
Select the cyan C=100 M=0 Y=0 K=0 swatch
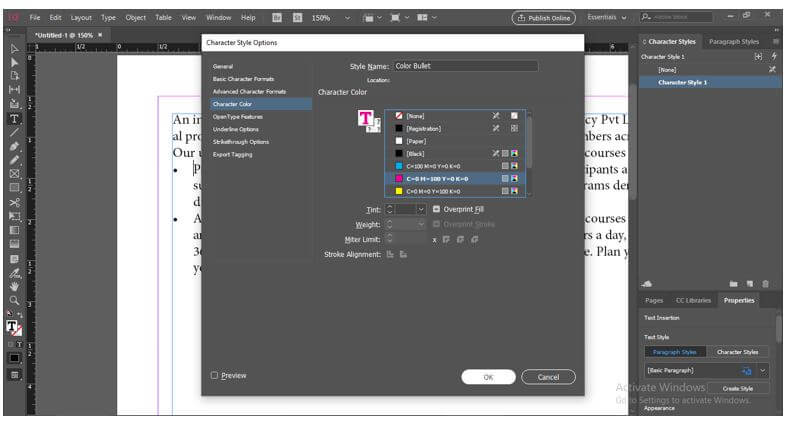(455, 166)
